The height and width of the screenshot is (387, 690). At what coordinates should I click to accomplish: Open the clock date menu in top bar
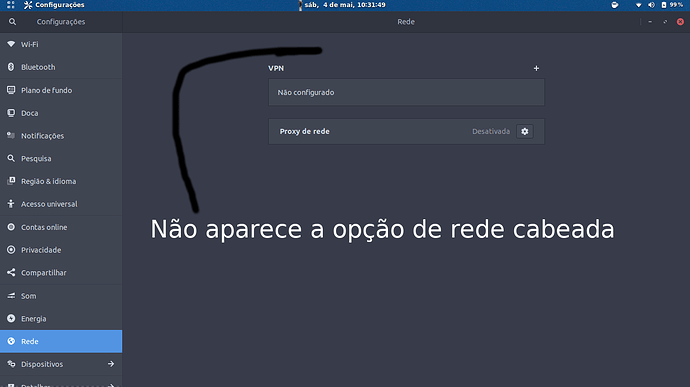coord(345,5)
